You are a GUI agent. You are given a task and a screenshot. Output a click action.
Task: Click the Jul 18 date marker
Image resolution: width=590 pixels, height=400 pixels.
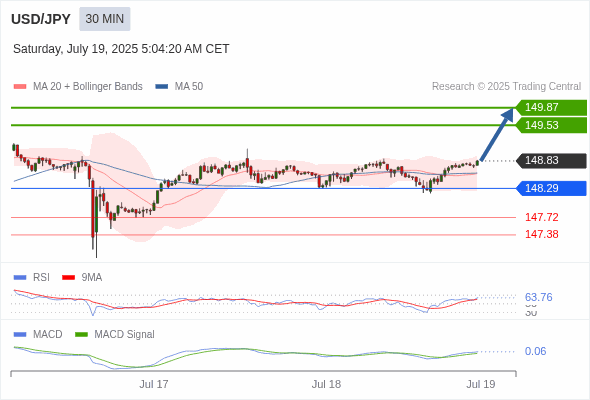tap(326, 384)
